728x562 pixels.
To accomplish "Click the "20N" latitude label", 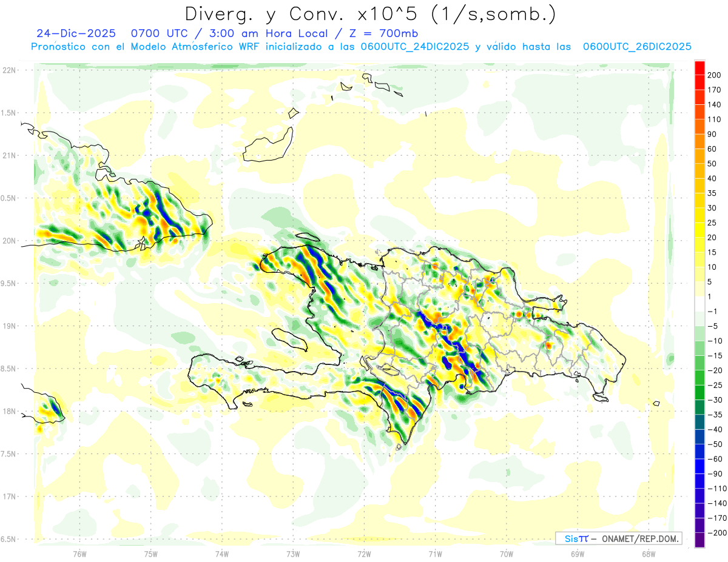I will pos(10,241).
